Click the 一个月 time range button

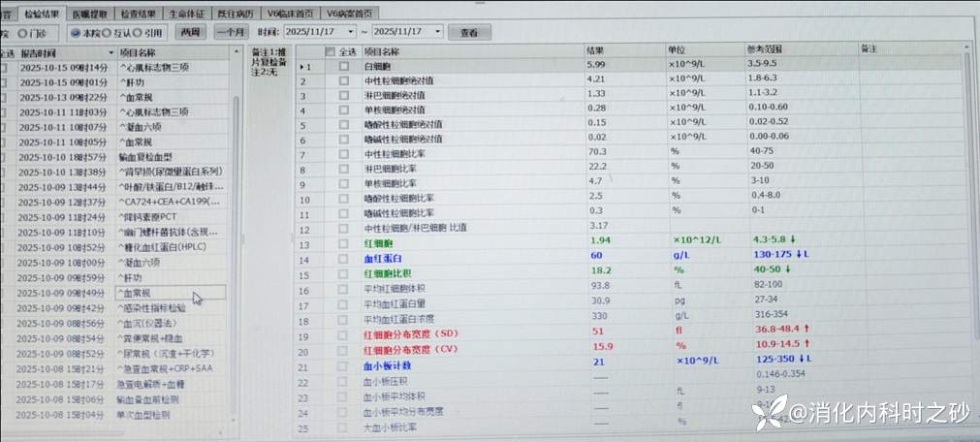click(230, 32)
